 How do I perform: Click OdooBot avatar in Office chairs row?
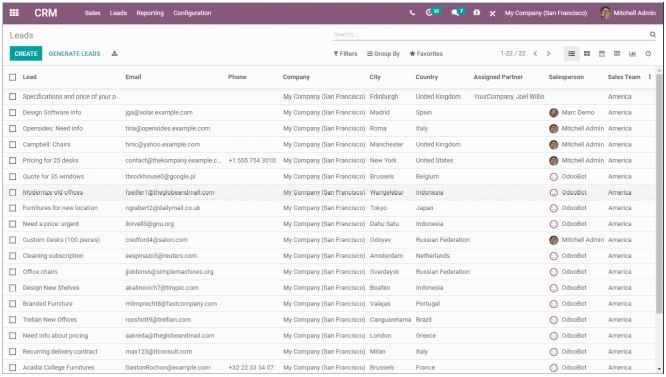tap(553, 272)
